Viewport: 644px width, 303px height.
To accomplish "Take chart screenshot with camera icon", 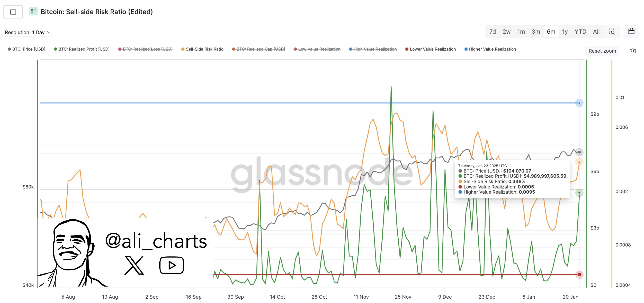I will [632, 51].
